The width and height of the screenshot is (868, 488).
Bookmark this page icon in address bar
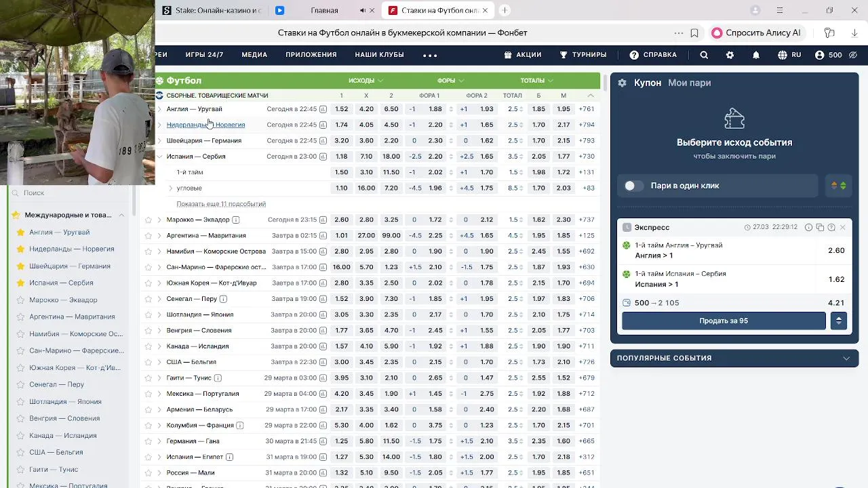point(694,33)
